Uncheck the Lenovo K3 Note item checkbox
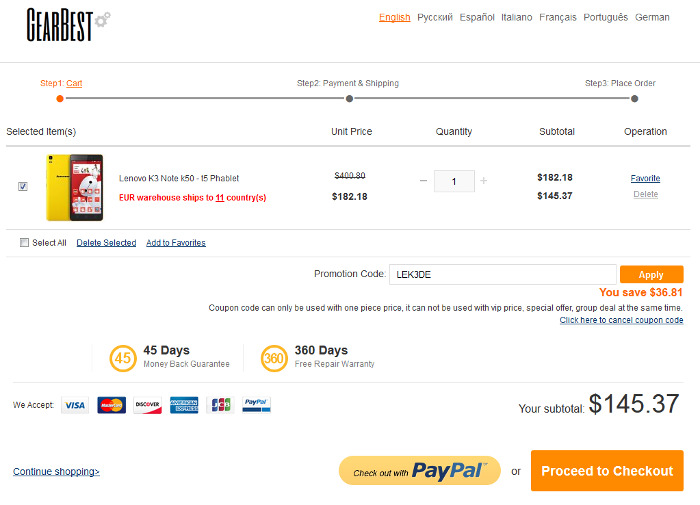700x505 pixels. [23, 186]
